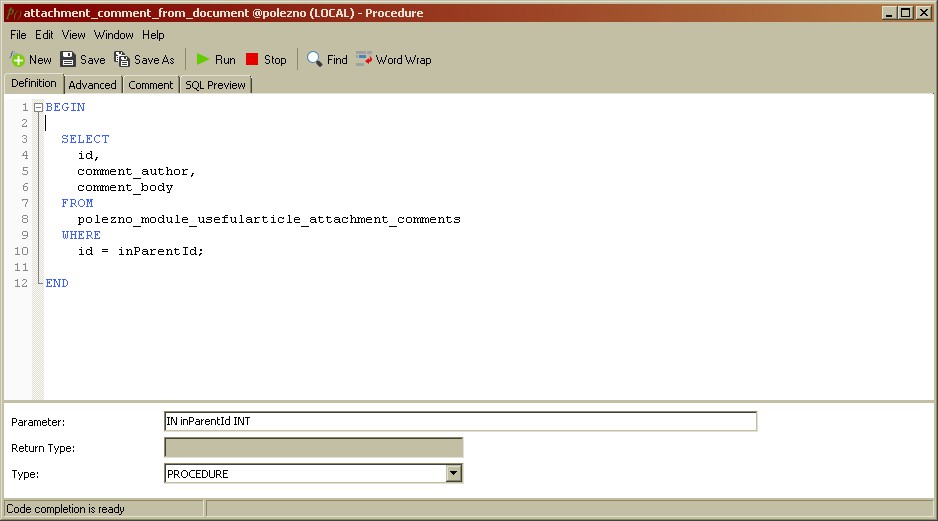Click the Run text button
938x521 pixels.
click(225, 60)
